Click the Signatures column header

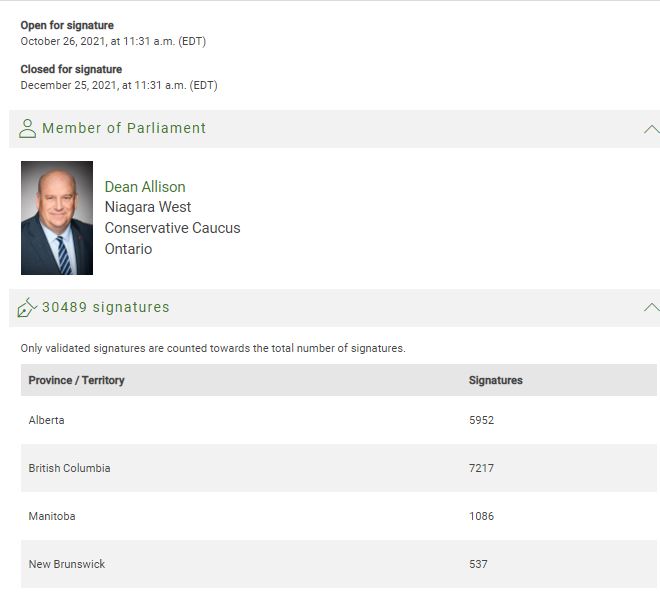(x=495, y=380)
